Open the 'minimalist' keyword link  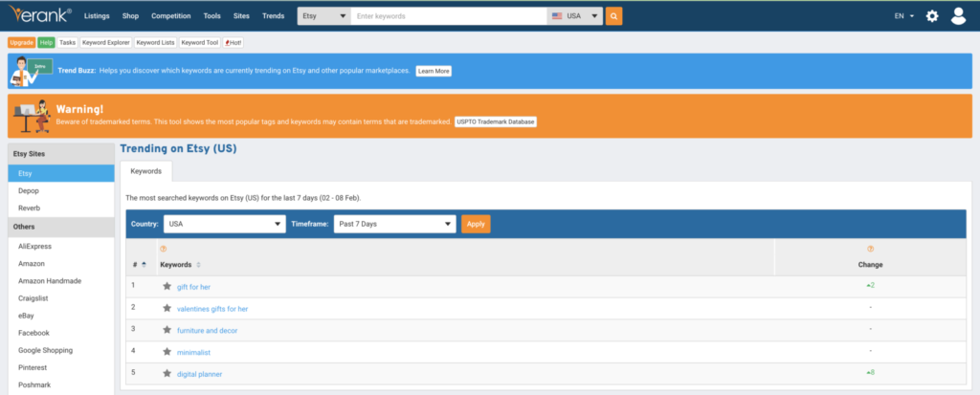[x=193, y=353]
